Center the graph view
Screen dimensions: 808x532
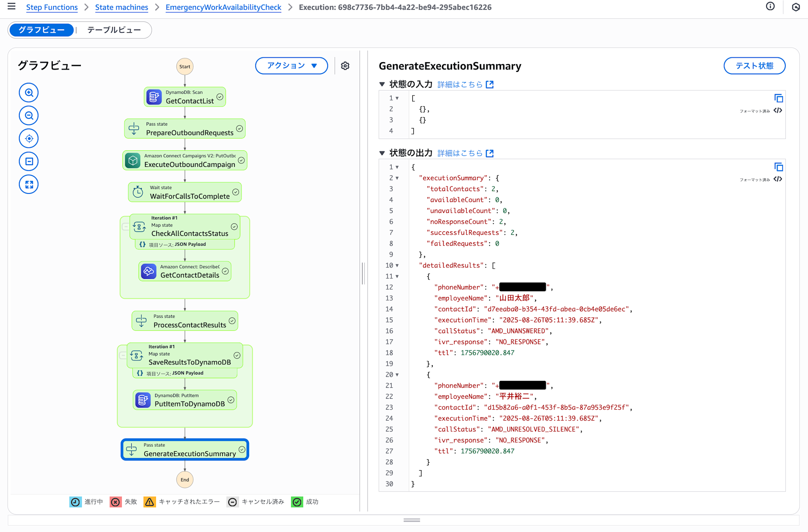(x=29, y=139)
